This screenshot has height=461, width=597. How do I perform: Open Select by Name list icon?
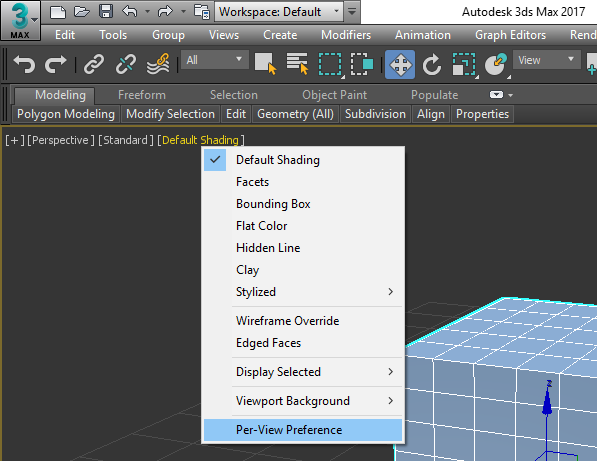coord(297,64)
